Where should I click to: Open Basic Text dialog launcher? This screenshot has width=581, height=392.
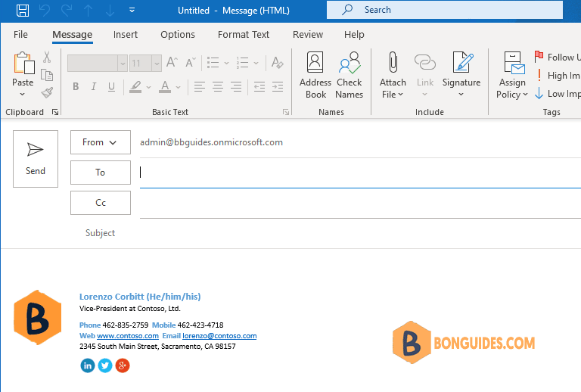click(x=286, y=112)
